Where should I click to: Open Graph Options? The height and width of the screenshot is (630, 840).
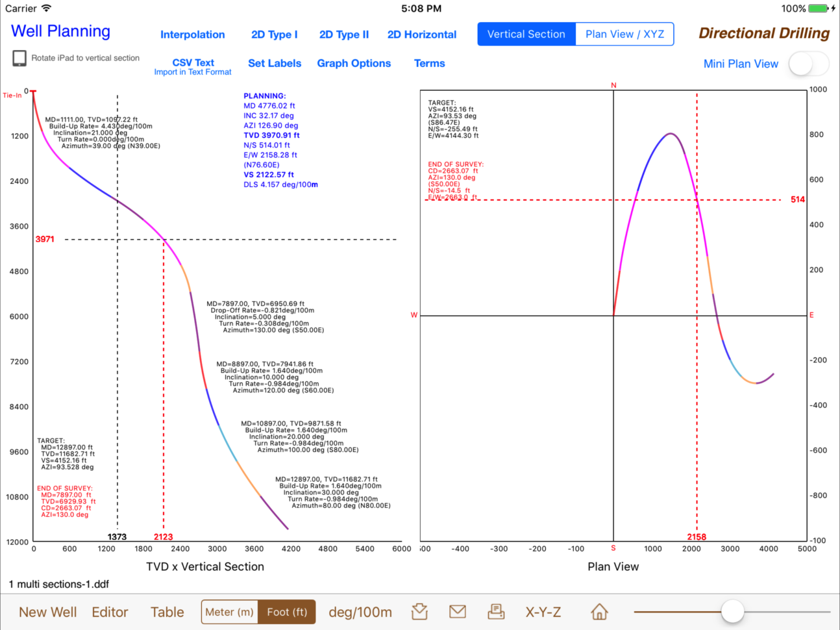[354, 63]
